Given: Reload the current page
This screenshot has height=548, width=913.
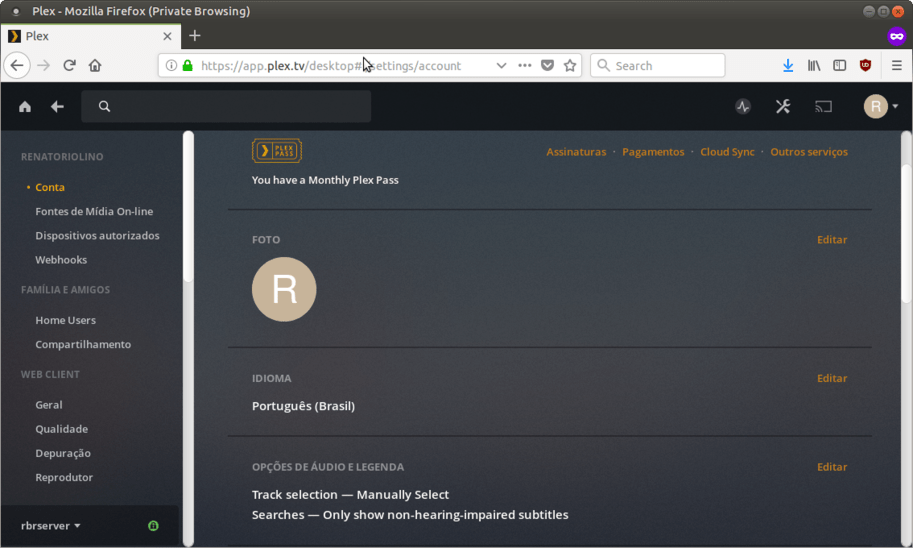Looking at the screenshot, I should (x=69, y=65).
